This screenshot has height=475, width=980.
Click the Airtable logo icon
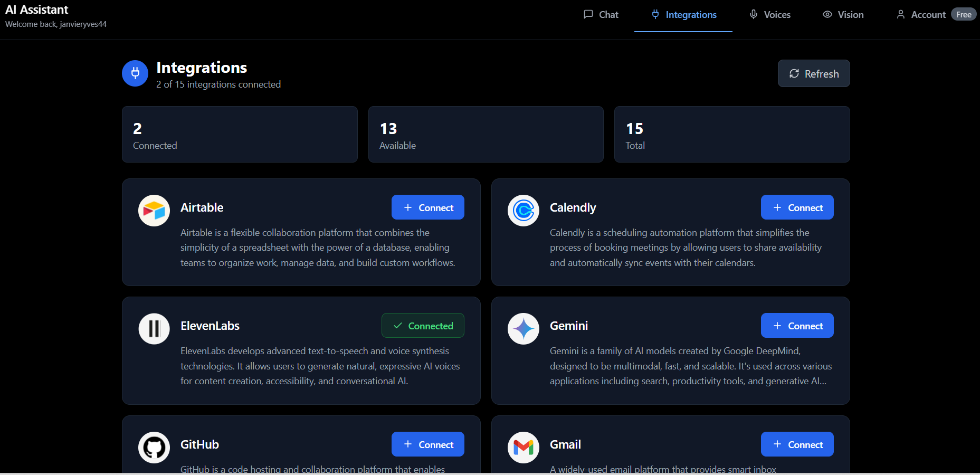154,211
